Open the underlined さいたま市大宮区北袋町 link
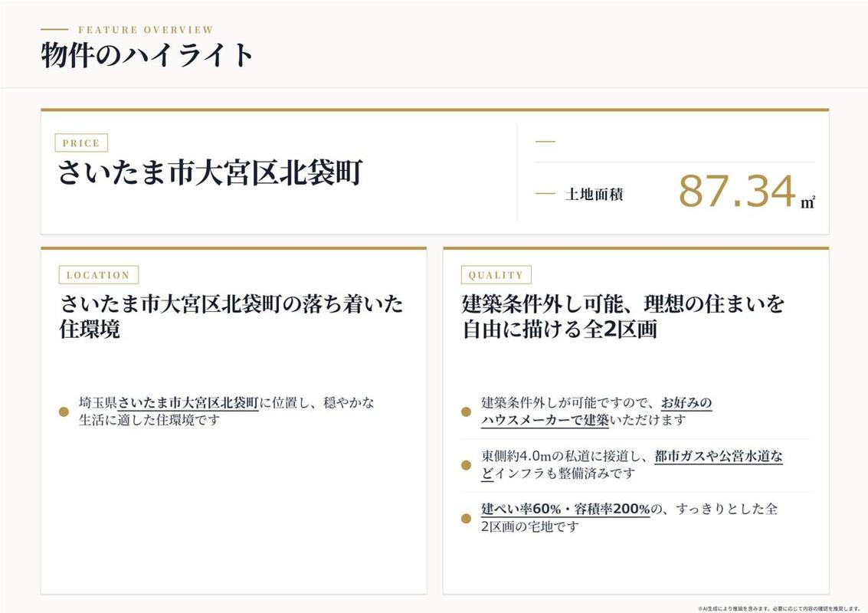 [188, 402]
